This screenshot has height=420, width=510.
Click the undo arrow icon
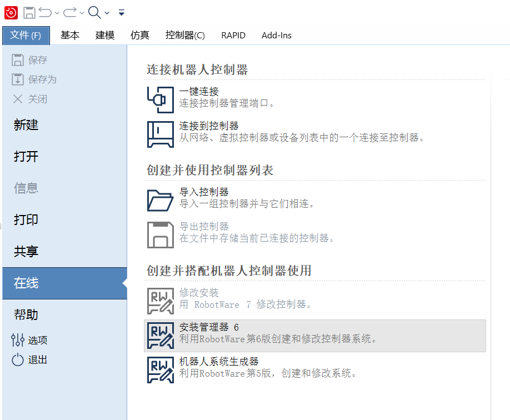pyautogui.click(x=45, y=12)
